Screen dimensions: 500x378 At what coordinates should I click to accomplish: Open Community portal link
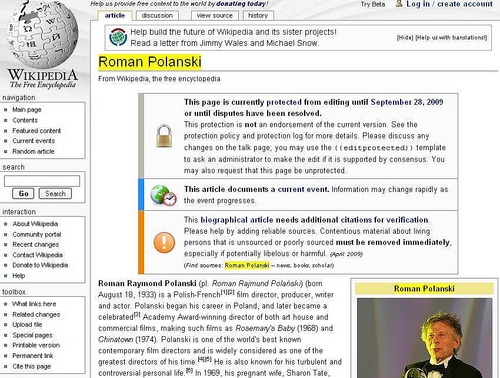tap(37, 234)
